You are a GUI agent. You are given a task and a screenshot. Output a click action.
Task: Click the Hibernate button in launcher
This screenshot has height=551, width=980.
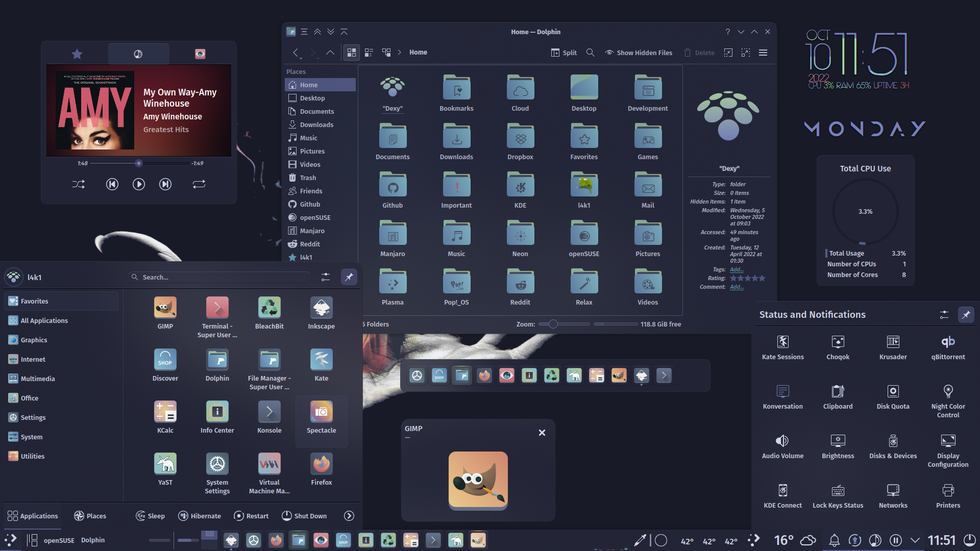(x=200, y=516)
